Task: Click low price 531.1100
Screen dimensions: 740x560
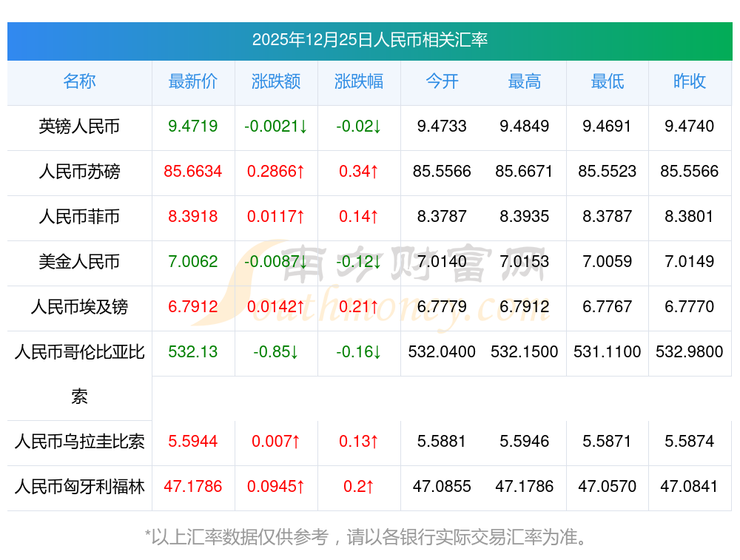Action: (607, 352)
